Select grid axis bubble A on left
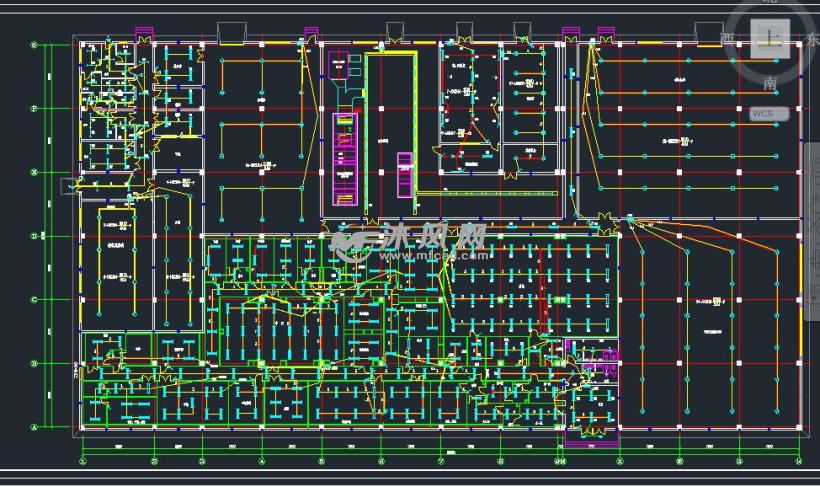This screenshot has height=487, width=820. [x=35, y=427]
